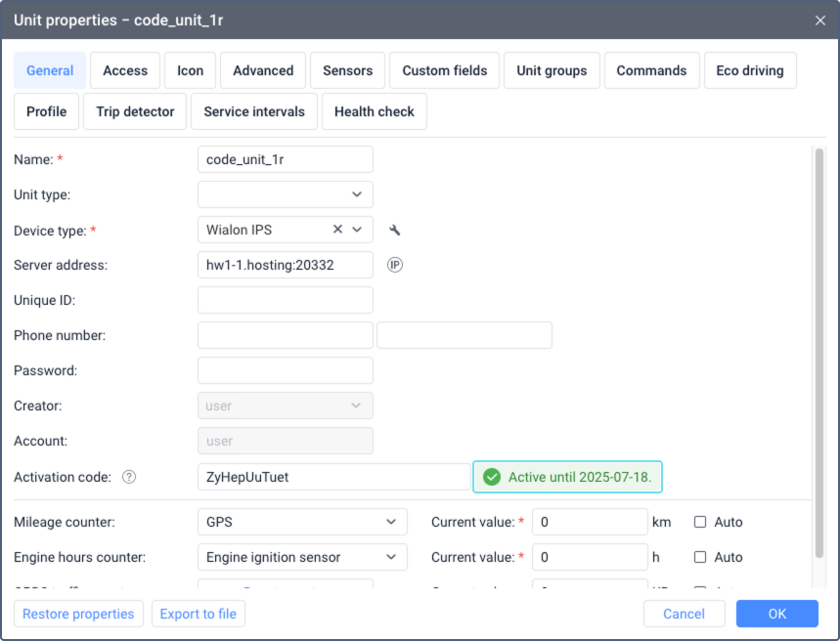
Task: Click the second Phone number field
Action: [464, 335]
